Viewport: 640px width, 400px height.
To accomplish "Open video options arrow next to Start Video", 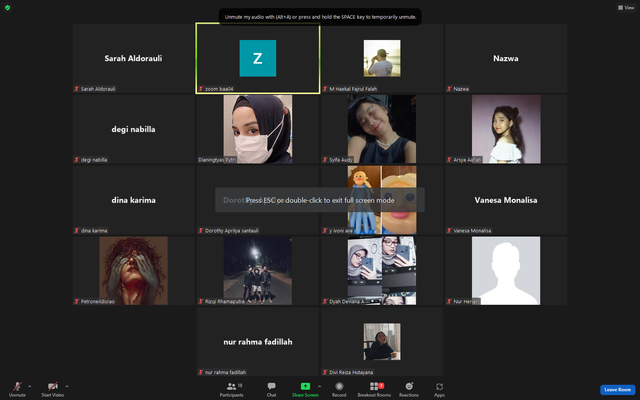I will (x=67, y=386).
